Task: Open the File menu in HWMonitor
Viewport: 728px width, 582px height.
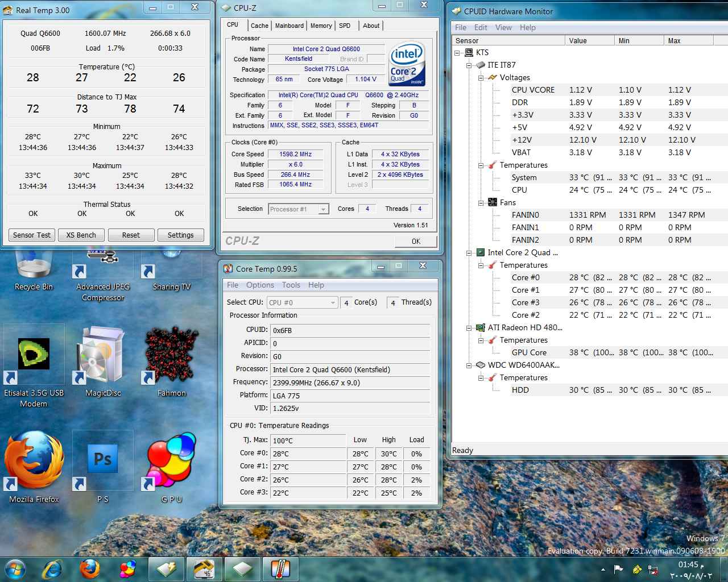Action: tap(461, 27)
